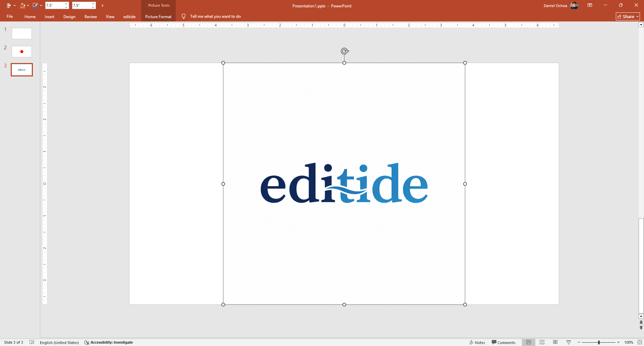Image resolution: width=644 pixels, height=346 pixels.
Task: Go to Next Slide double arrow
Action: [641, 328]
